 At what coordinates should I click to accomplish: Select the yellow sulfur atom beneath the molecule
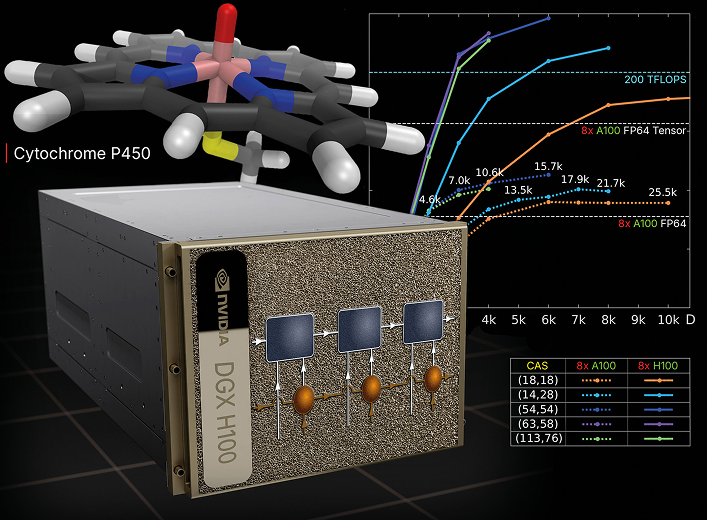(x=218, y=144)
